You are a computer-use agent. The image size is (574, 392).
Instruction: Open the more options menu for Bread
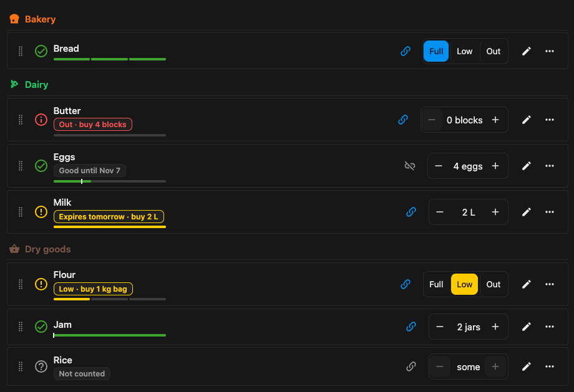coord(550,51)
